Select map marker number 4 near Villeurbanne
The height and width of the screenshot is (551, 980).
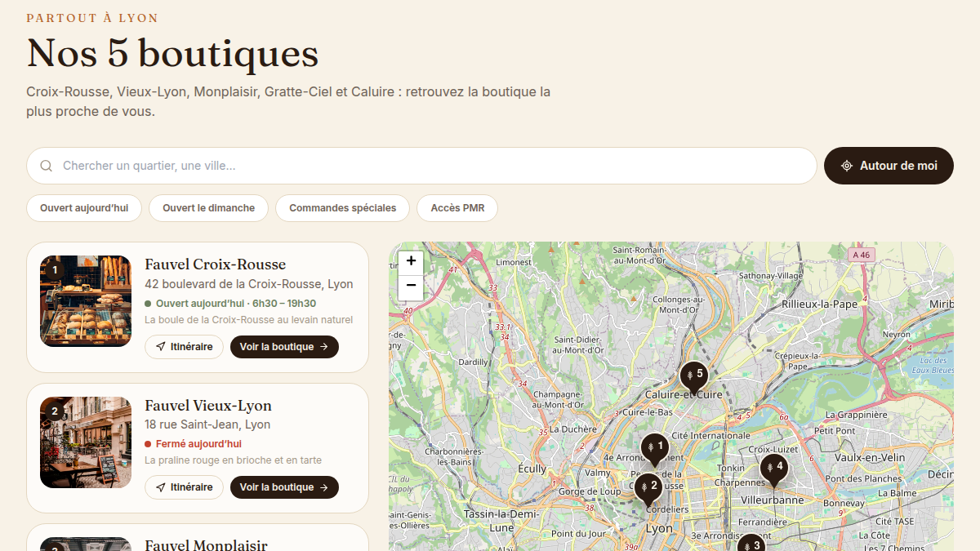click(773, 469)
